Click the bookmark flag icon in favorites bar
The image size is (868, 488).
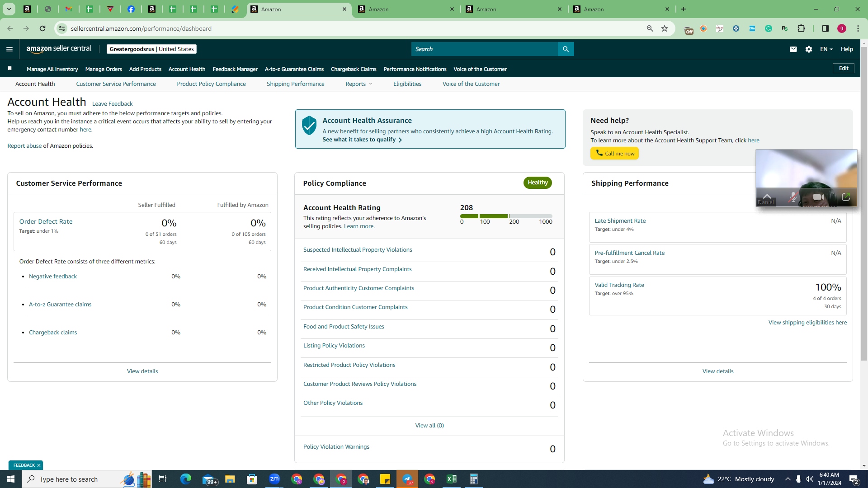(9, 69)
